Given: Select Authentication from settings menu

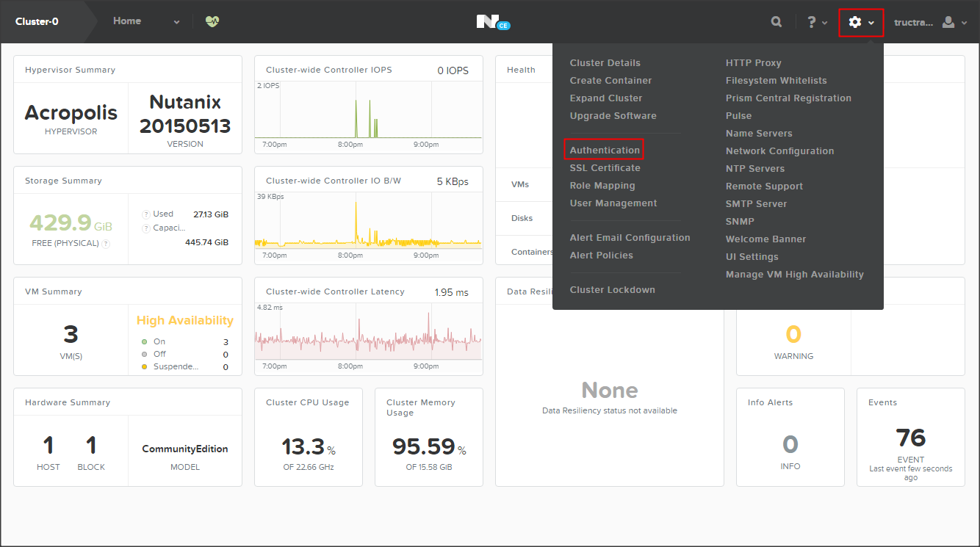Looking at the screenshot, I should point(605,151).
